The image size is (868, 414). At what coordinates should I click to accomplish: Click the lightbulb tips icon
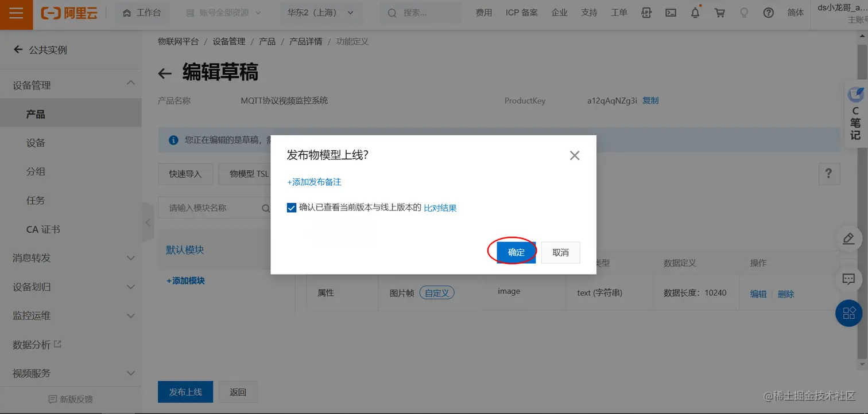point(744,13)
